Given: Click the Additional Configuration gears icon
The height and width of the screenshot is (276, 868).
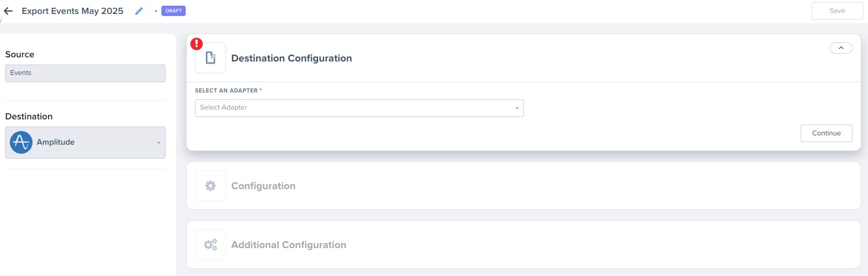Looking at the screenshot, I should coord(211,244).
